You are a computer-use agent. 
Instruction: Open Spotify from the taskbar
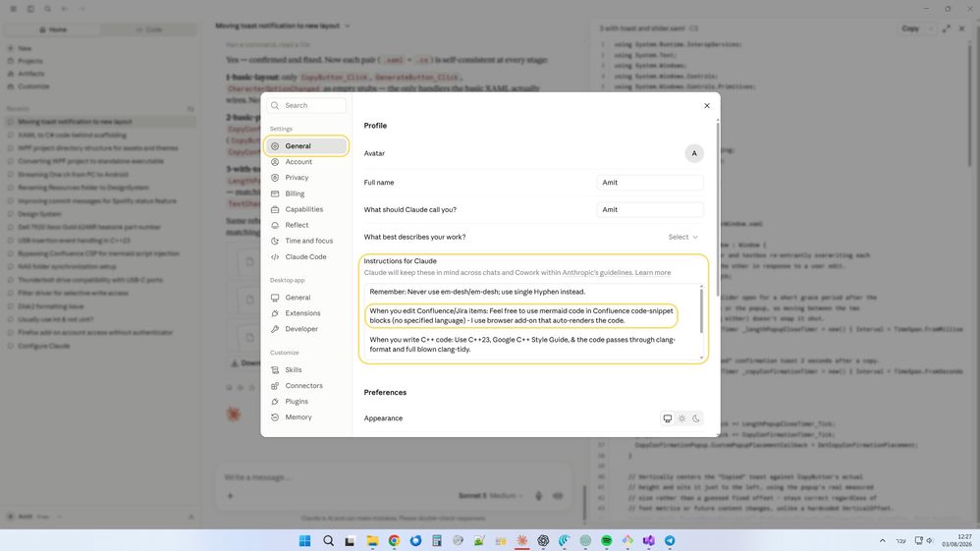click(606, 540)
